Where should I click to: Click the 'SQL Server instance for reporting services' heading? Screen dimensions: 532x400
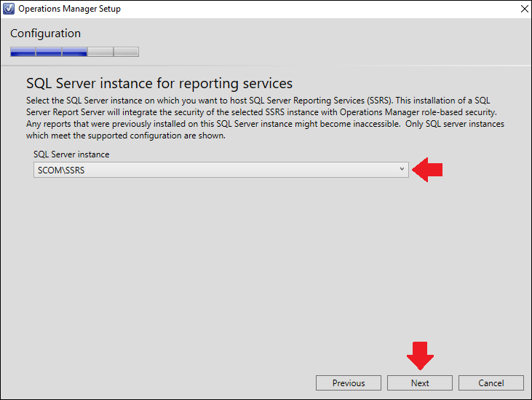click(x=159, y=84)
